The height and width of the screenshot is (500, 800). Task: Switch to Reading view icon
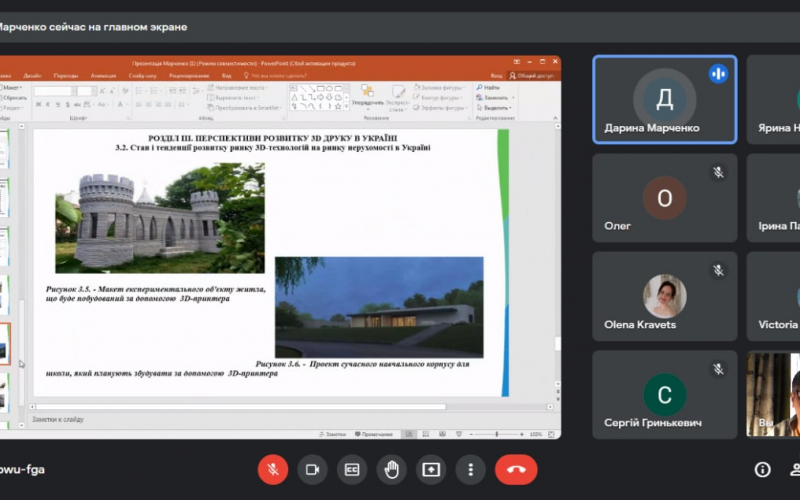point(442,434)
